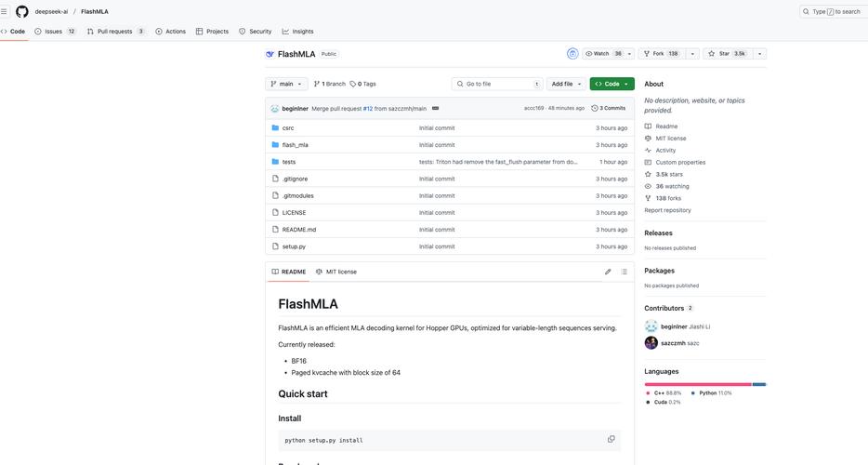This screenshot has height=465, width=868.
Task: Open the tests commit message link
Action: pyautogui.click(x=498, y=162)
